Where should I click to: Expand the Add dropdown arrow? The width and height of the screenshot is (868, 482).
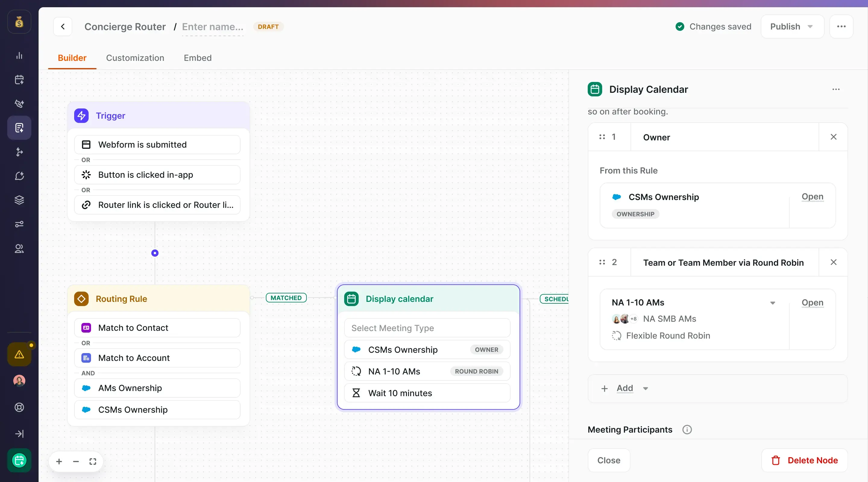tap(645, 388)
